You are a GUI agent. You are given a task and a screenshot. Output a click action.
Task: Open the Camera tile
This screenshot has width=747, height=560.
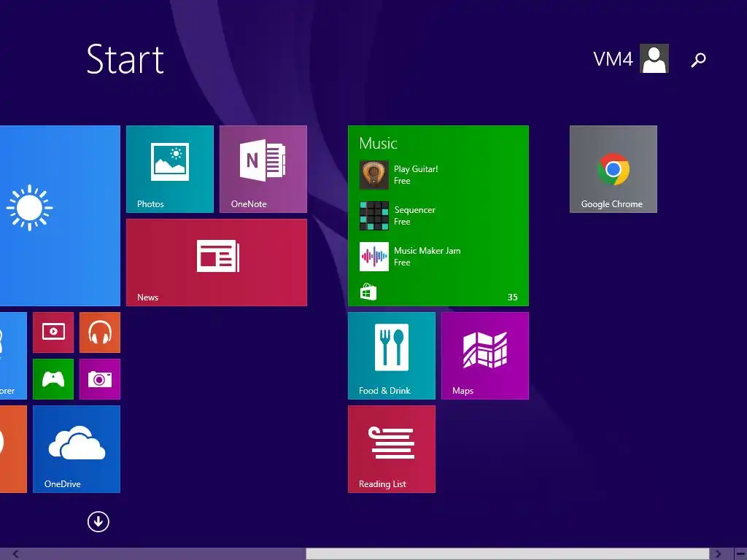(x=100, y=379)
